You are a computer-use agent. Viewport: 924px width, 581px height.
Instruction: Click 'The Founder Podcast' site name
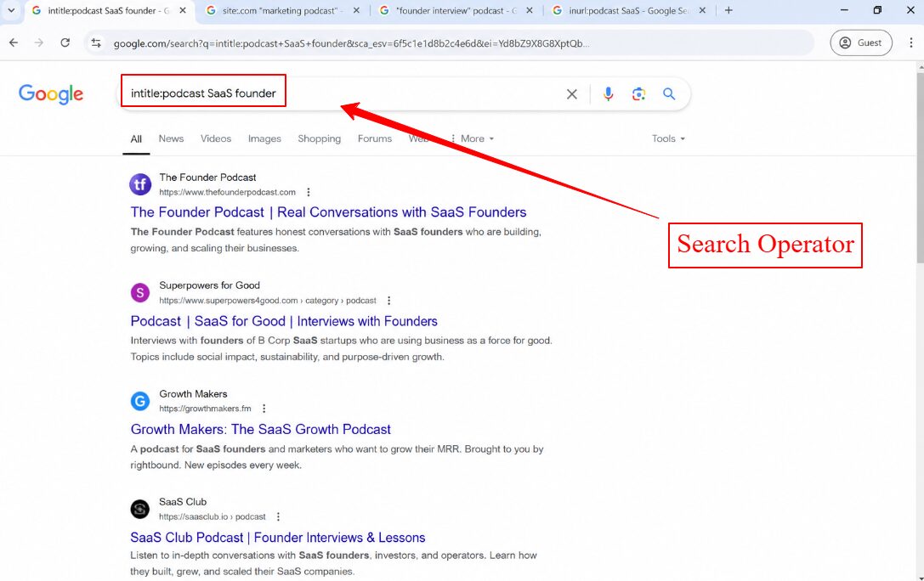click(x=207, y=178)
